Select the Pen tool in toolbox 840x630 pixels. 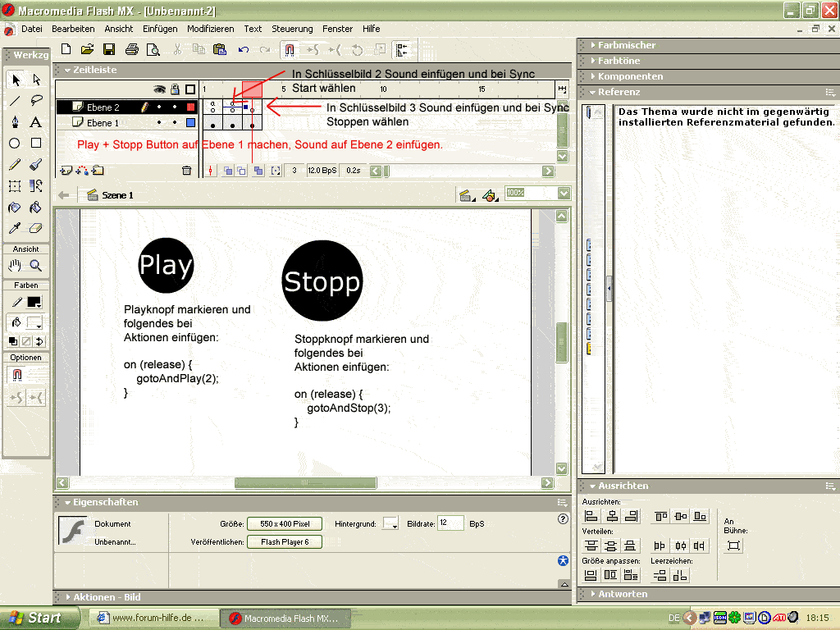pyautogui.click(x=15, y=122)
